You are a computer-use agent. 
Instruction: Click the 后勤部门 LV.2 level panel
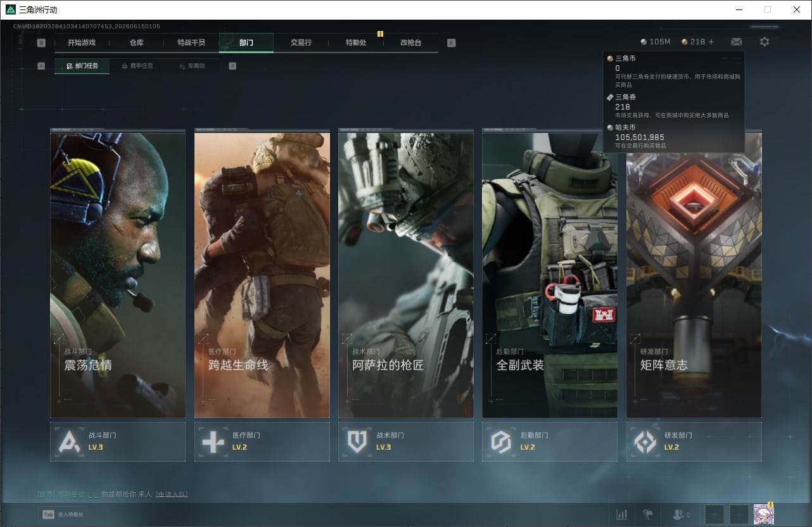coord(550,441)
